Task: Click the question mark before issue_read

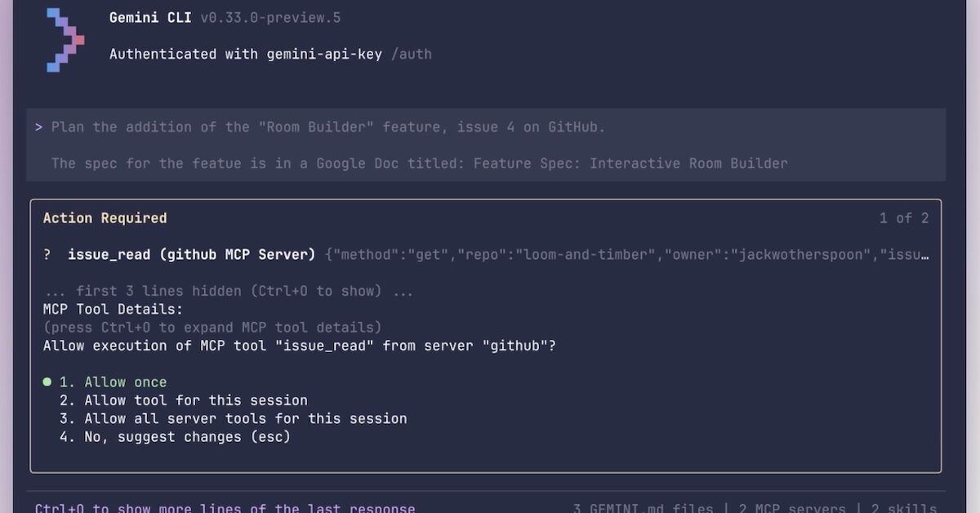Action: pyautogui.click(x=47, y=254)
